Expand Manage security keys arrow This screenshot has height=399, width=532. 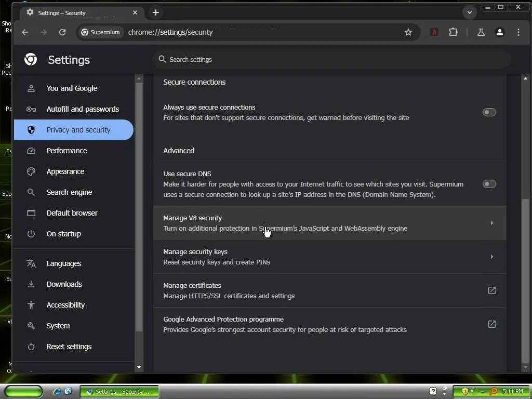pos(491,257)
